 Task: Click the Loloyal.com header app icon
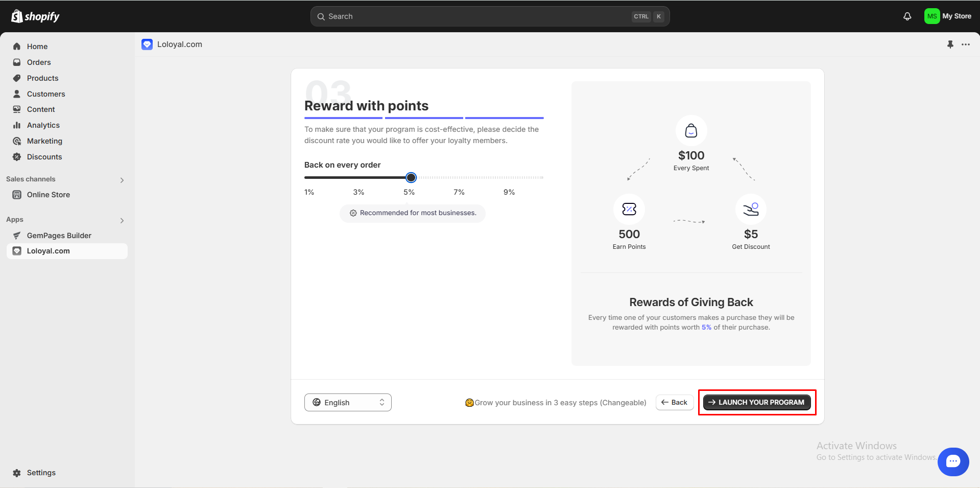(x=147, y=44)
